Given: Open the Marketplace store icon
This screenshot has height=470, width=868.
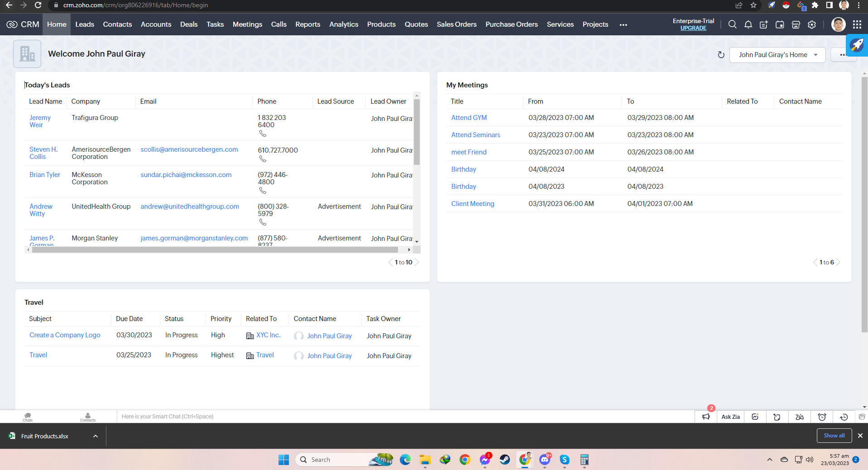Looking at the screenshot, I should (796, 24).
